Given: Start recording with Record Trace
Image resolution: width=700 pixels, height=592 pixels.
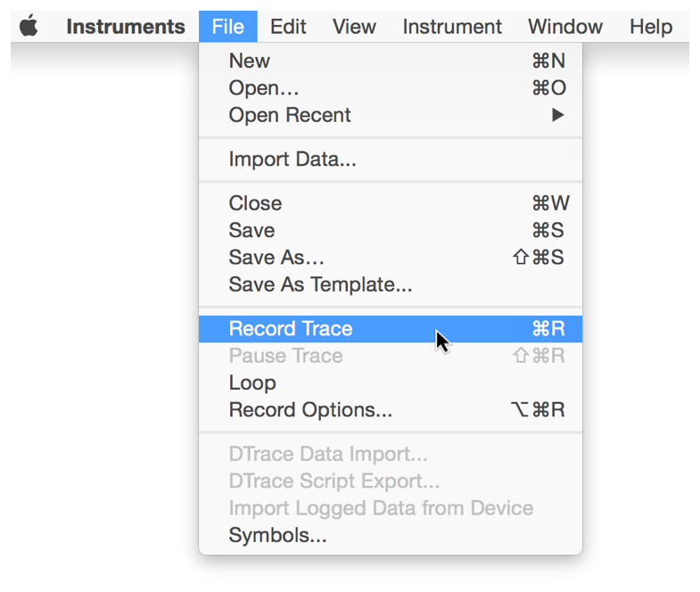Looking at the screenshot, I should tap(291, 329).
